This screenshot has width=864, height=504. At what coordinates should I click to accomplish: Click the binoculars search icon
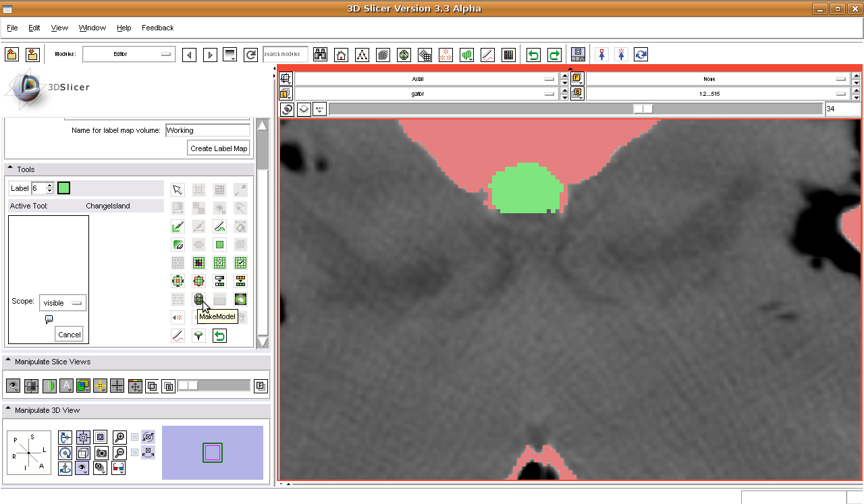coord(320,55)
